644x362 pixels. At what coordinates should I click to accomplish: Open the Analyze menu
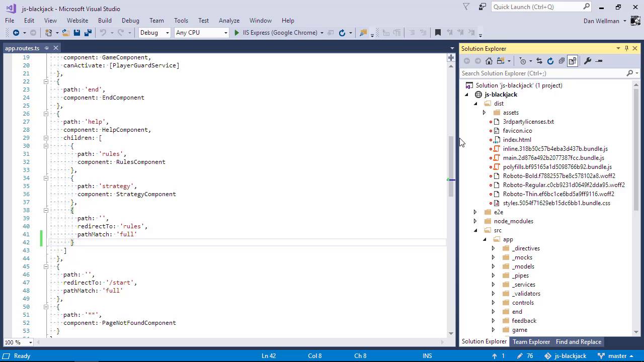[x=229, y=21]
